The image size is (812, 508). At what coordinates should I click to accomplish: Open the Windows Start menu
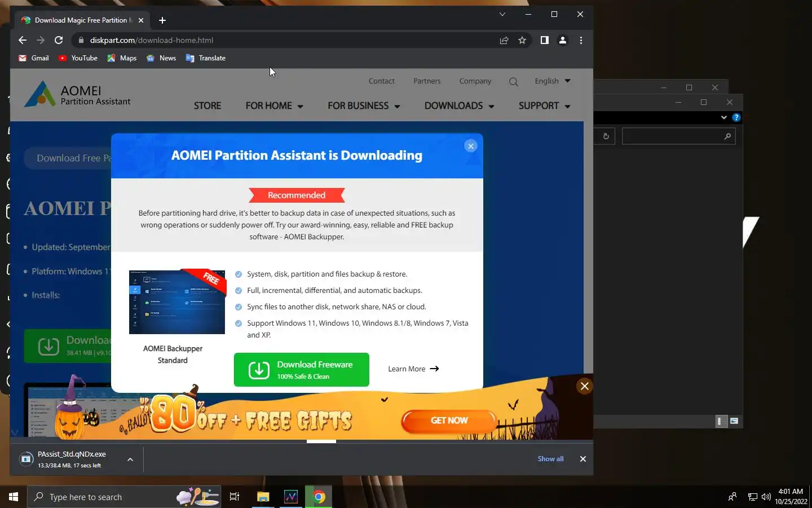pos(14,497)
